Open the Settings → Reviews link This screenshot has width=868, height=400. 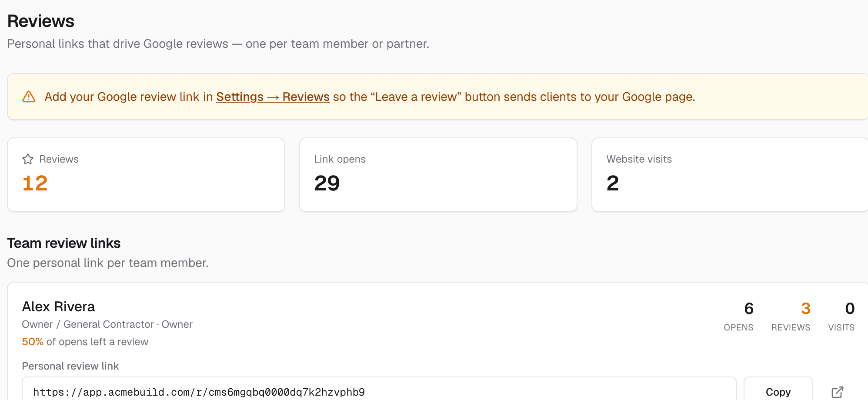click(273, 97)
